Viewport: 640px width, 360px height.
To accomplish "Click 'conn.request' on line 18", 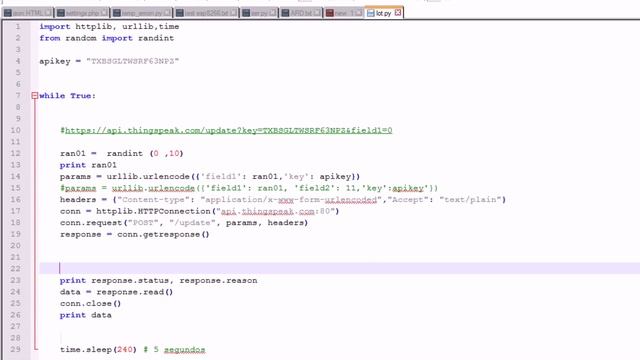I will click(91, 223).
